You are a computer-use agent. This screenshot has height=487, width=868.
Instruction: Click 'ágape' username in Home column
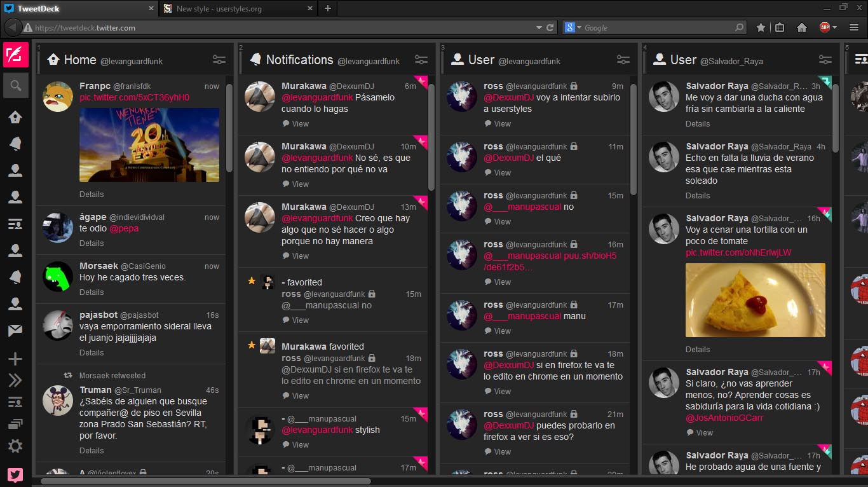93,217
